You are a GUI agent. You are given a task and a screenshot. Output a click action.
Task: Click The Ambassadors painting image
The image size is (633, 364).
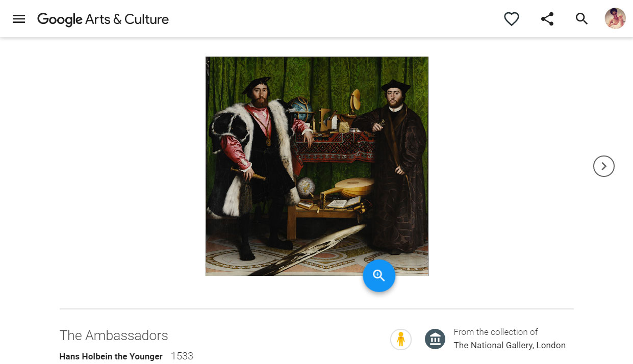[x=317, y=166]
